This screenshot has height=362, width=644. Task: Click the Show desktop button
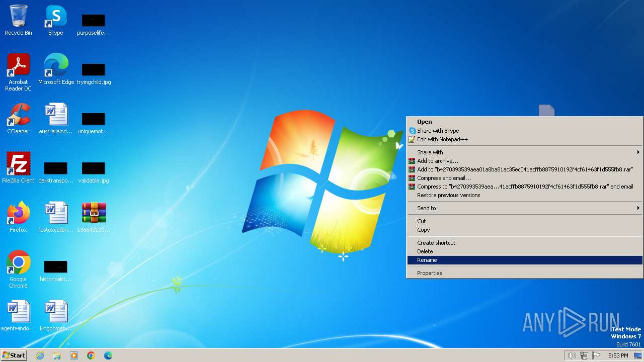(638, 355)
